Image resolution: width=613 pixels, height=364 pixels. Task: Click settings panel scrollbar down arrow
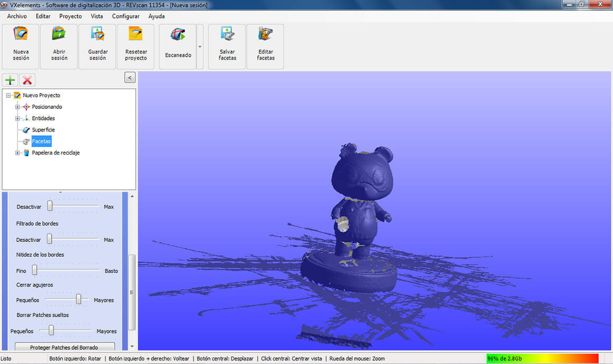[x=132, y=347]
